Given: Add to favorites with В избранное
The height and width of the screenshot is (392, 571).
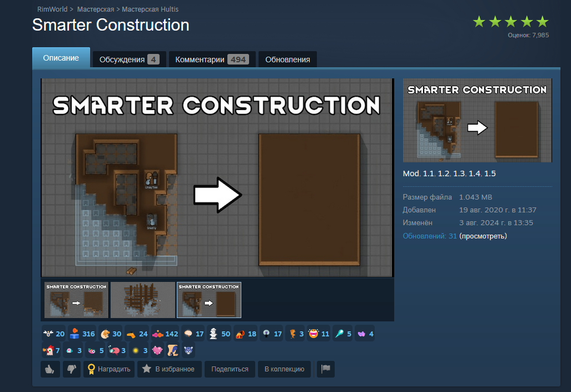Looking at the screenshot, I should coord(170,369).
